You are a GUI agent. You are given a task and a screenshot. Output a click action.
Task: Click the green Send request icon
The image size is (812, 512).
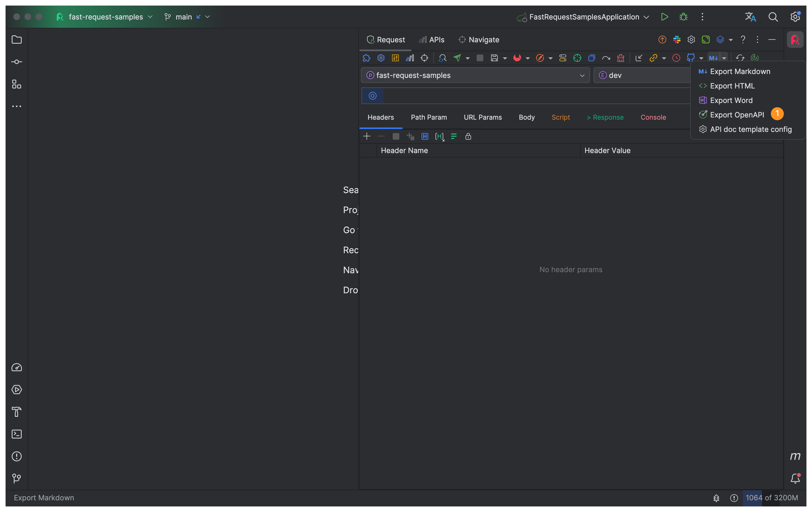457,58
